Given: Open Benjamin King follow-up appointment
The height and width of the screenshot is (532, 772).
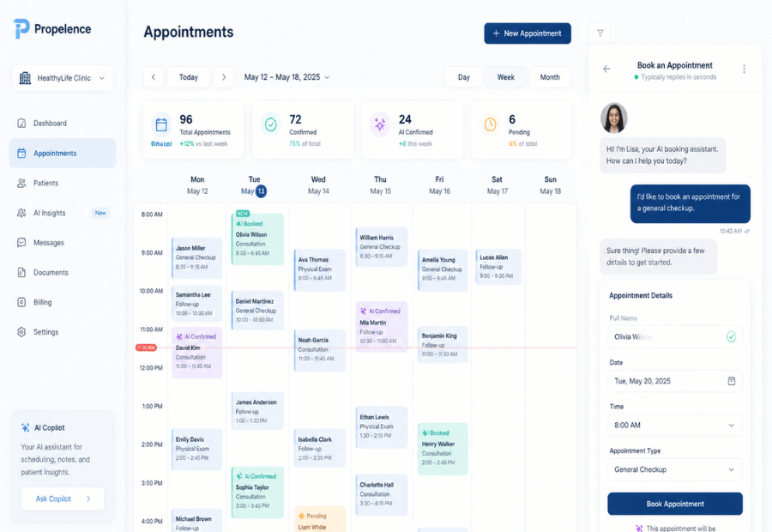Looking at the screenshot, I should click(442, 344).
